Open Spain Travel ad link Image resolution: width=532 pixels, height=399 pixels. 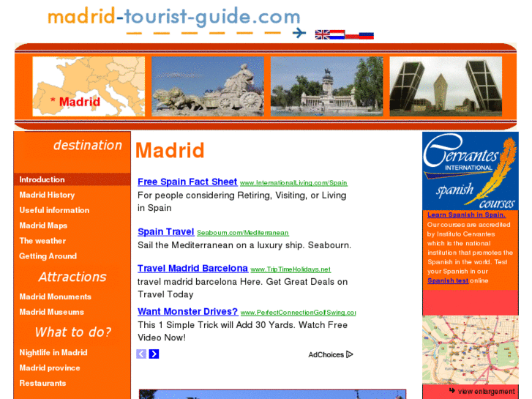tap(166, 232)
